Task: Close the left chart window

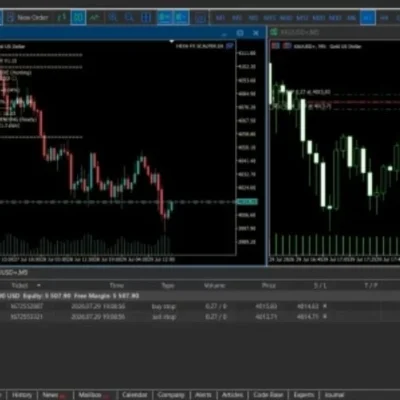Action: 256,33
